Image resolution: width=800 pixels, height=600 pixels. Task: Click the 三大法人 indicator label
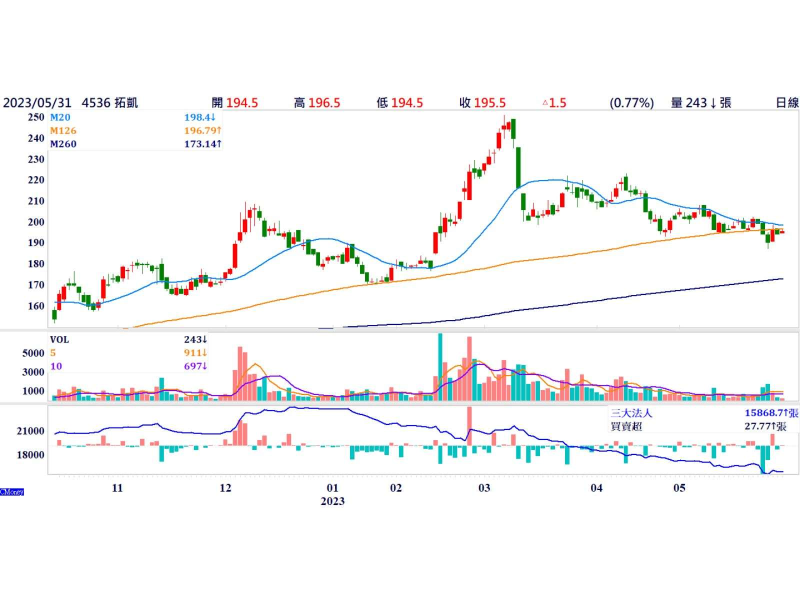[631, 413]
